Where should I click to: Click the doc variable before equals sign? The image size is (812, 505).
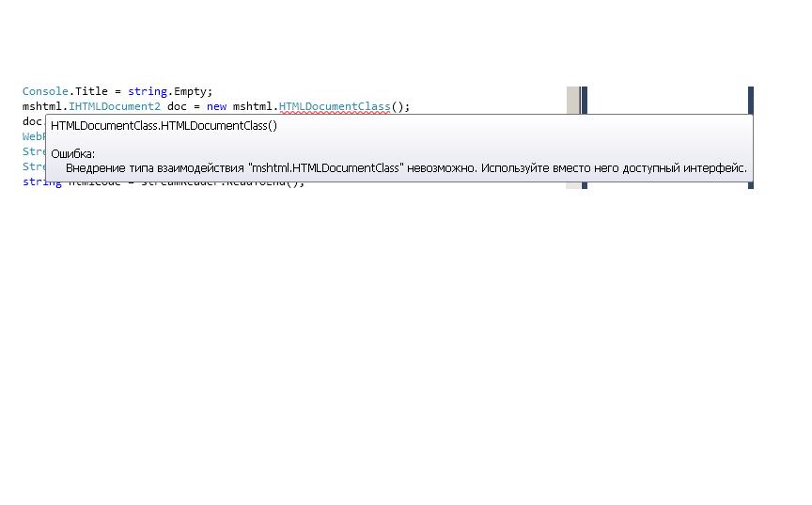177,106
